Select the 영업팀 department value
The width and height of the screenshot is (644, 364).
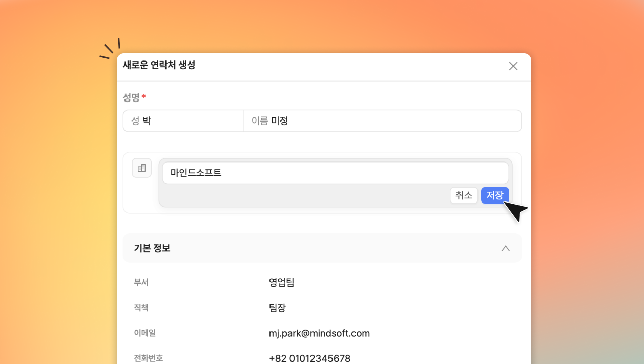pyautogui.click(x=281, y=282)
